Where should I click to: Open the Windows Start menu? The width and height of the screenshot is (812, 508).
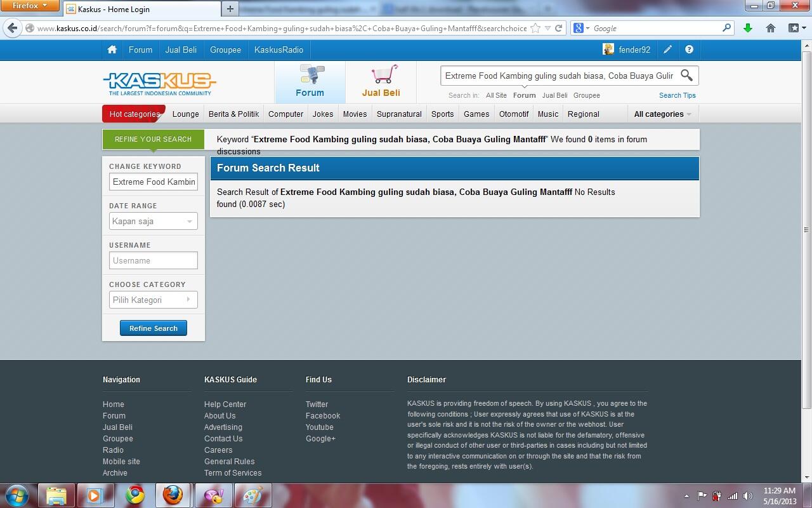click(17, 495)
